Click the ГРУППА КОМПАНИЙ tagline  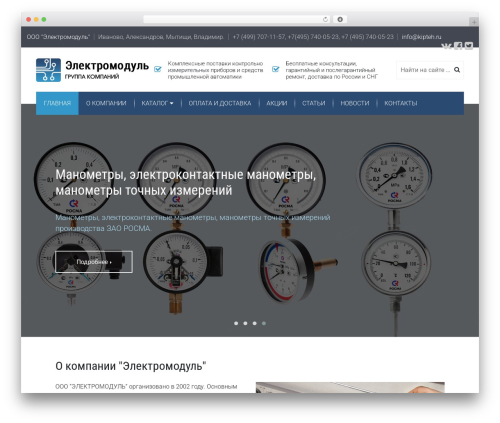[x=92, y=77]
